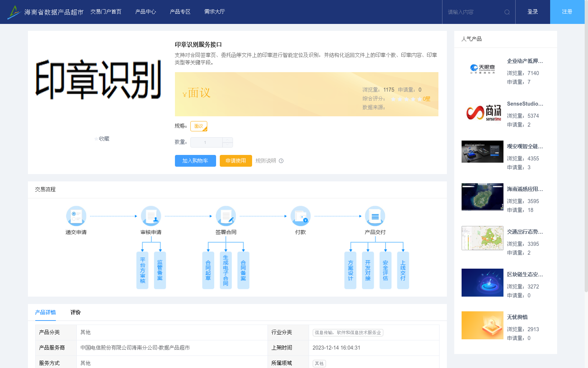Screen dimensions: 588x368
Task: Open the 观安观智全链 product thumbnail
Action: pos(483,152)
